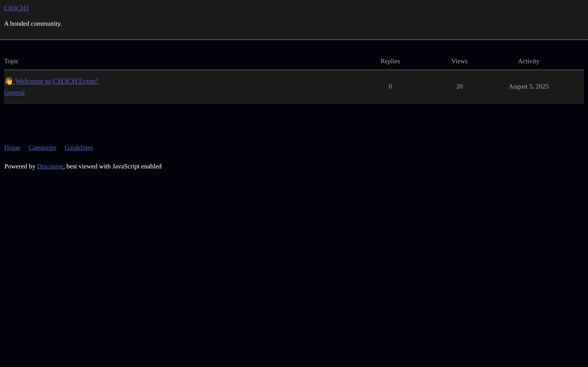Open the Welcome to CH3CH3.com! topic
This screenshot has height=367, width=588.
(57, 81)
